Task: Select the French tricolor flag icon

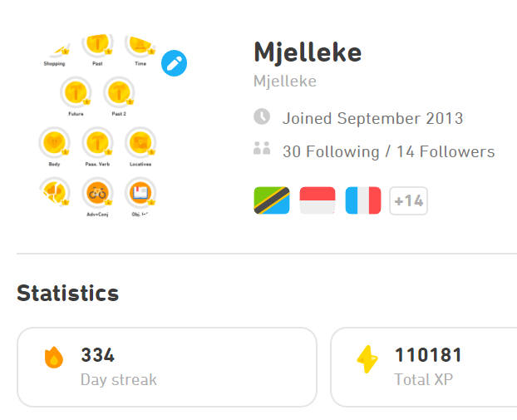Action: pyautogui.click(x=363, y=200)
